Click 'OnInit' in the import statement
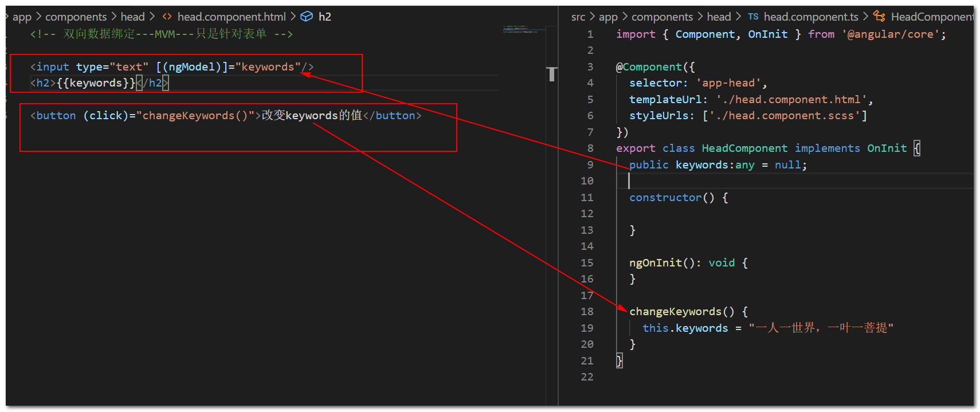 coord(768,34)
